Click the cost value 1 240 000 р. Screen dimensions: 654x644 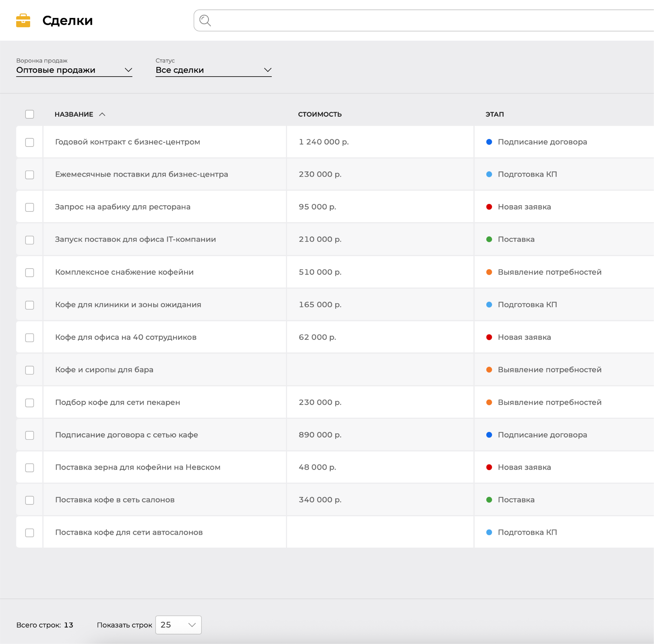pyautogui.click(x=324, y=142)
